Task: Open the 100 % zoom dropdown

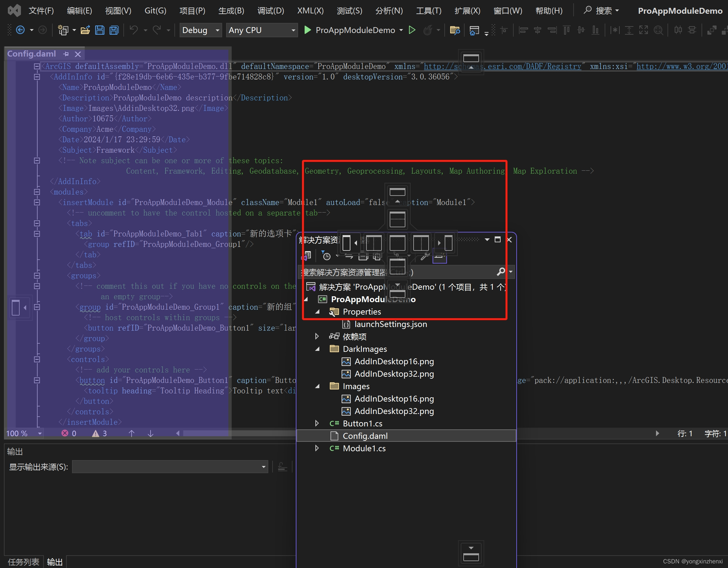Action: click(40, 433)
